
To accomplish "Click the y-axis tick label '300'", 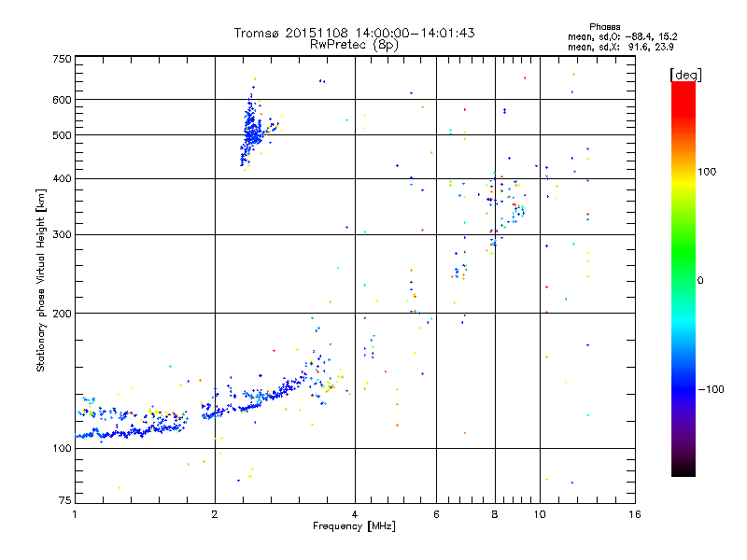I will point(62,235).
